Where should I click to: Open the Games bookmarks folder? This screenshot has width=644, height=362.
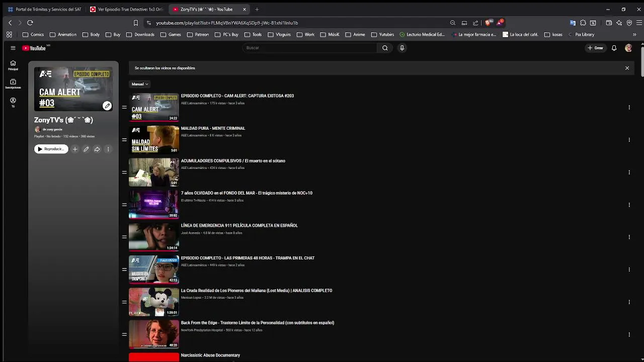pyautogui.click(x=171, y=35)
